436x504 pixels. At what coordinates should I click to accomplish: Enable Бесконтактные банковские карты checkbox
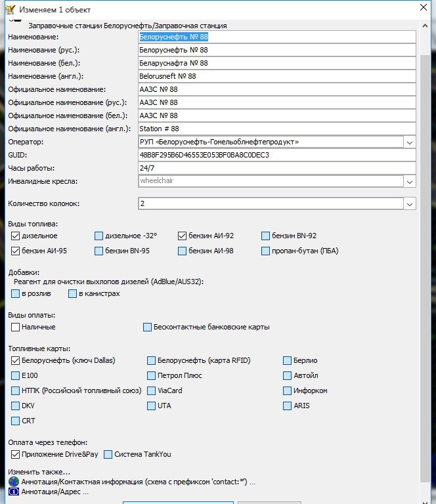point(147,327)
